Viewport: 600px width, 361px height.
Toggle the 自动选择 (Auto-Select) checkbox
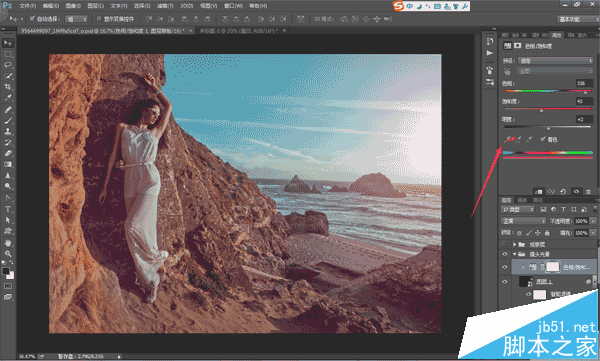pos(32,18)
